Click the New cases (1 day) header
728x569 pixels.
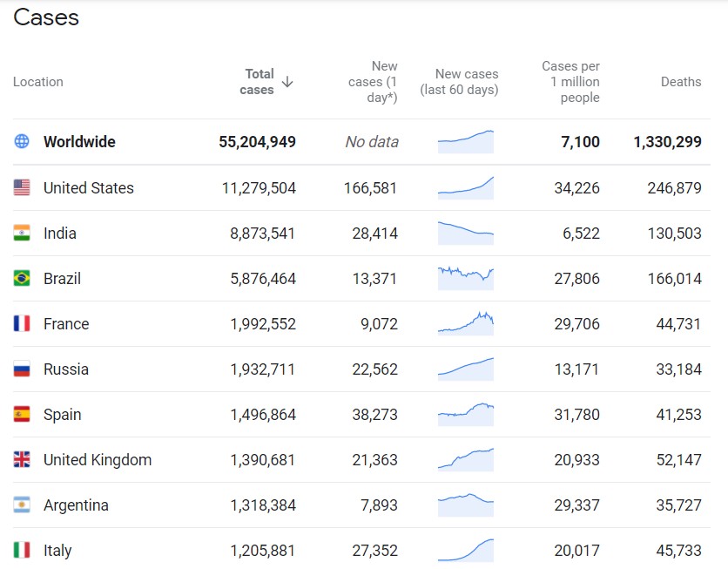tap(373, 82)
